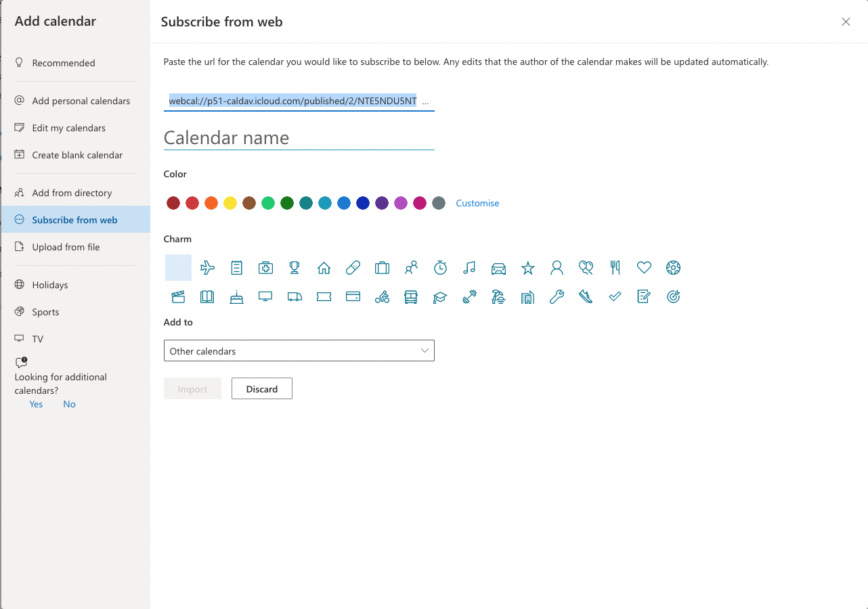Screen dimensions: 868x609
Task: Select the blank default charm swatch
Action: [x=178, y=267]
